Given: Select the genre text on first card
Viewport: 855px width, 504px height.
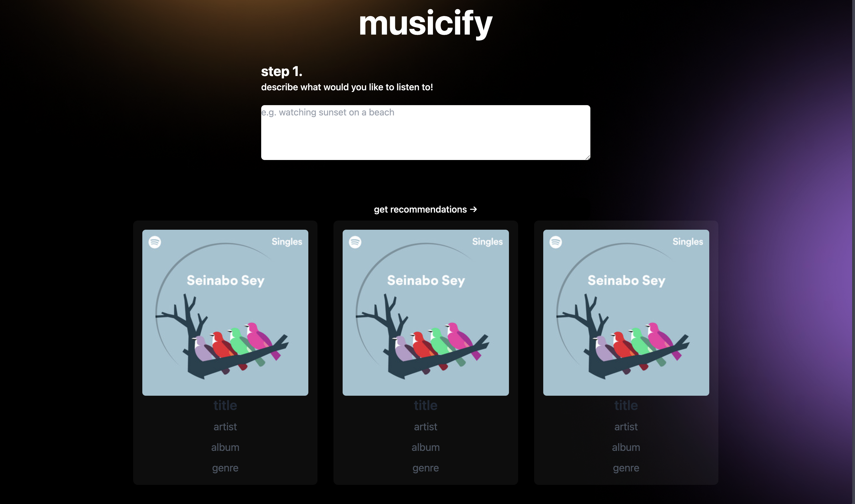Looking at the screenshot, I should pos(225,468).
